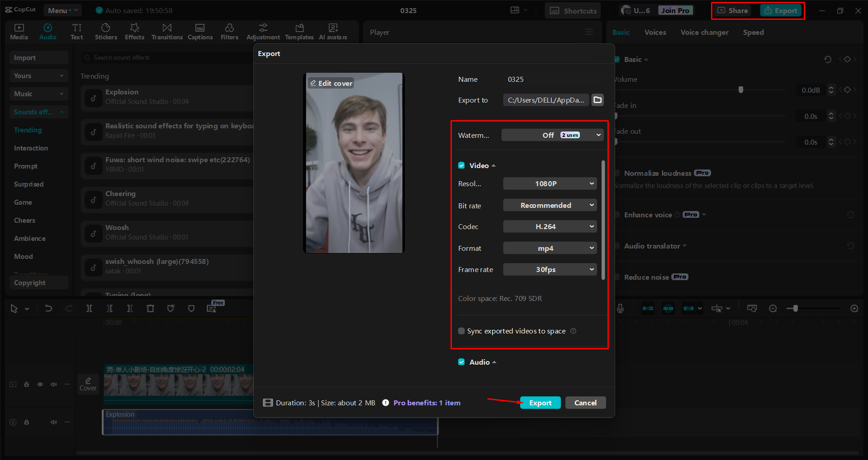Mute the Explosion audio track
Viewport: 868px width, 460px height.
click(54, 422)
